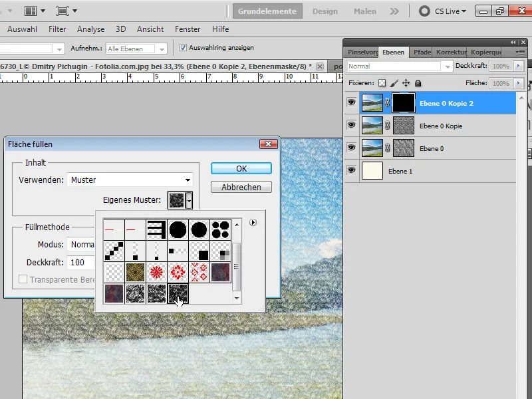532x399 pixels.
Task: Select the empty transparent checkerboard pattern swatch
Action: pyautogui.click(x=114, y=272)
